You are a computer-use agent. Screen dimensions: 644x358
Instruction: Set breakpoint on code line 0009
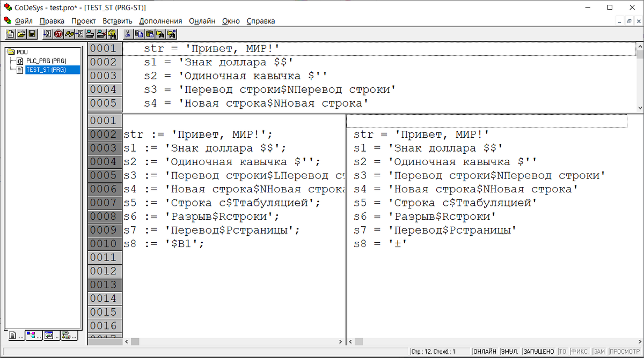coord(105,230)
